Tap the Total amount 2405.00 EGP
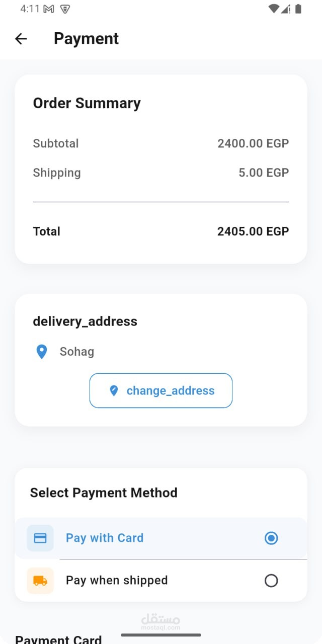Screen dimensions: 322x644 coord(253,231)
